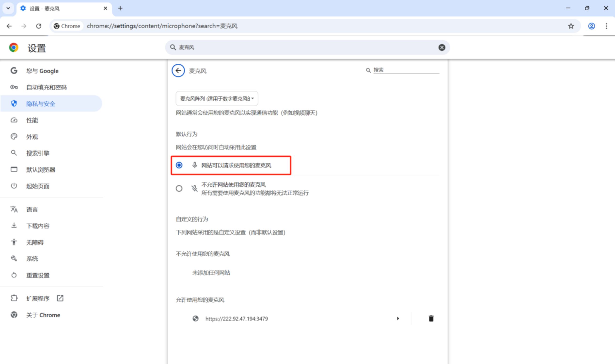Open 扩展程序 external link
Viewport: 615px width, 364px height.
pyautogui.click(x=38, y=298)
